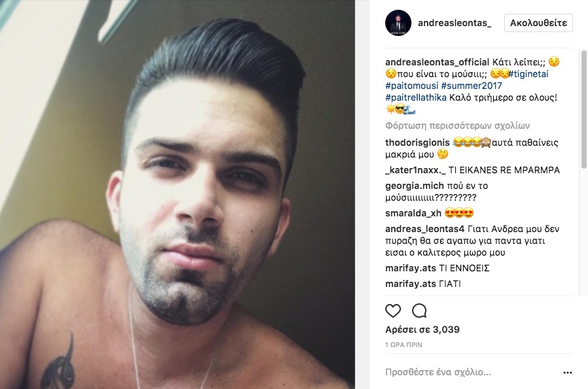Open the 1 ΩΡΑ ΠΡΙΝ timestamp
This screenshot has height=389, width=588.
point(404,345)
